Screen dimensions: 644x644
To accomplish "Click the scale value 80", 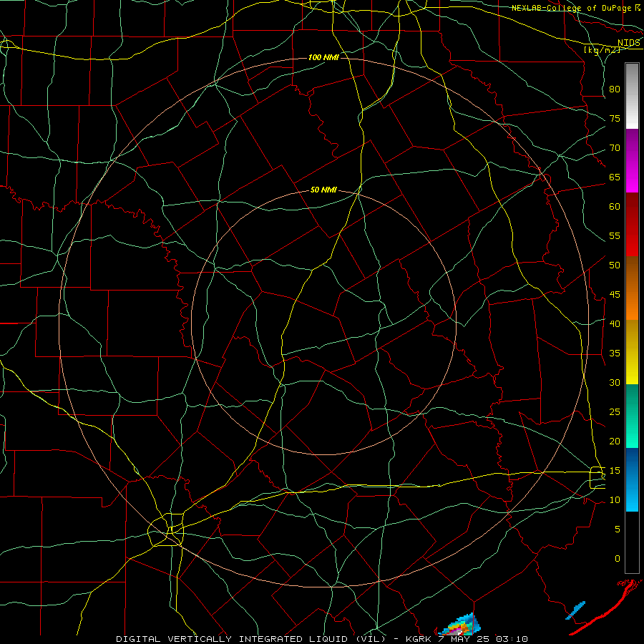I will click(615, 89).
